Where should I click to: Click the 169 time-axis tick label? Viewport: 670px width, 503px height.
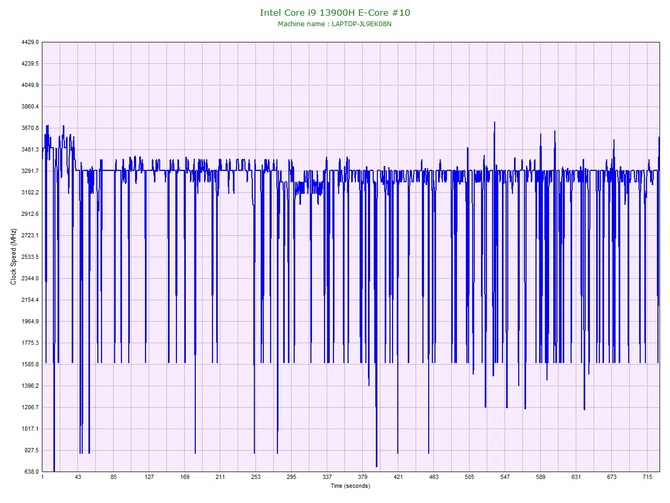pyautogui.click(x=185, y=477)
